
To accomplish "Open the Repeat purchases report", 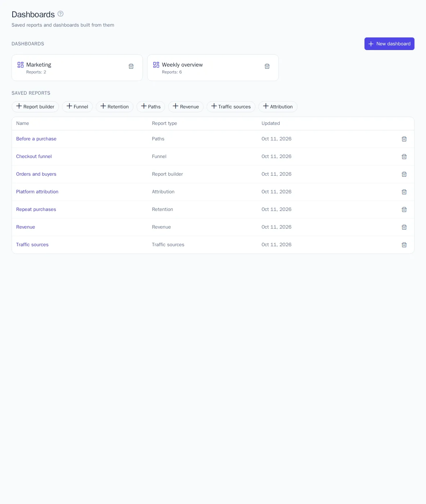I will pyautogui.click(x=36, y=210).
